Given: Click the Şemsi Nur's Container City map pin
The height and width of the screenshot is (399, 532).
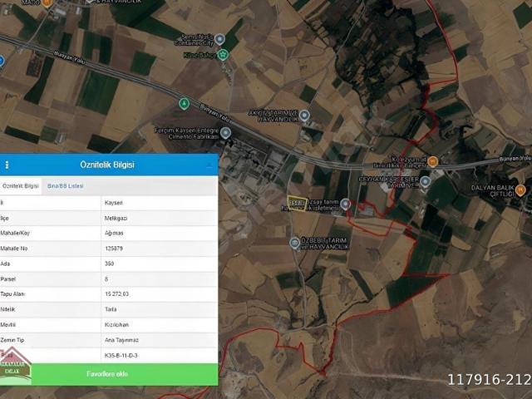Looking at the screenshot, I should pos(219,39).
